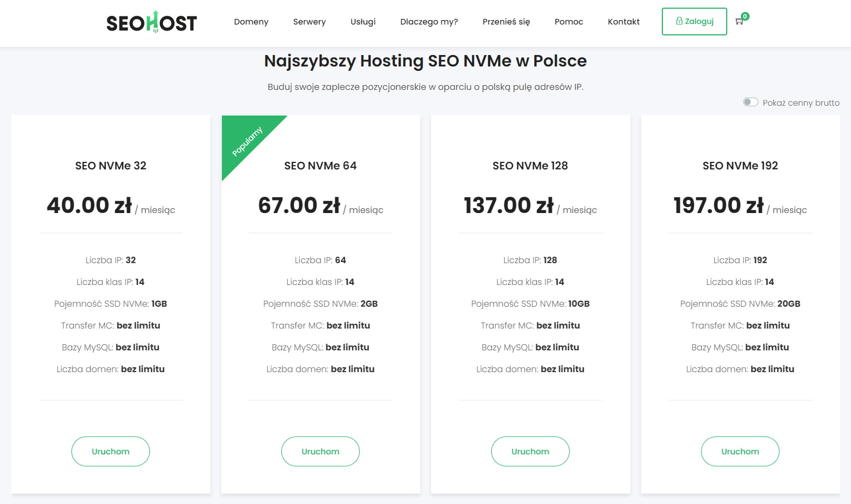Open the Dlaczego my? menu item
Screen dimensions: 851x504
(x=429, y=22)
